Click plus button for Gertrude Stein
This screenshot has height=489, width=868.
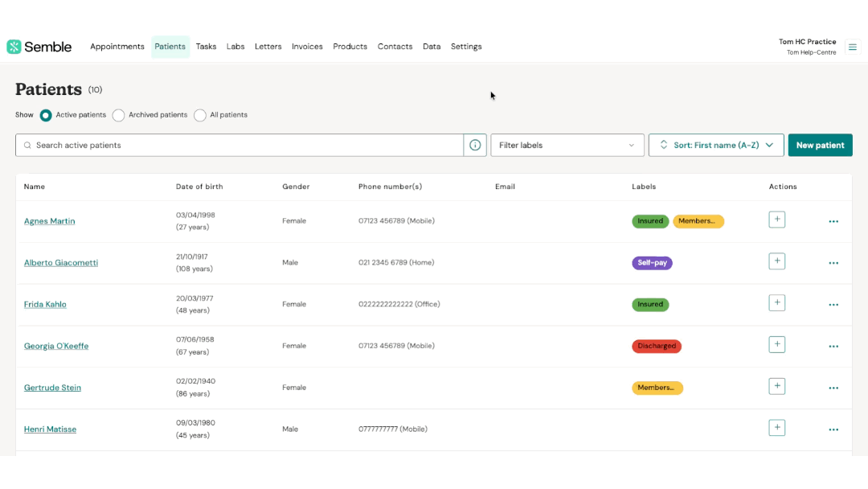coord(776,386)
